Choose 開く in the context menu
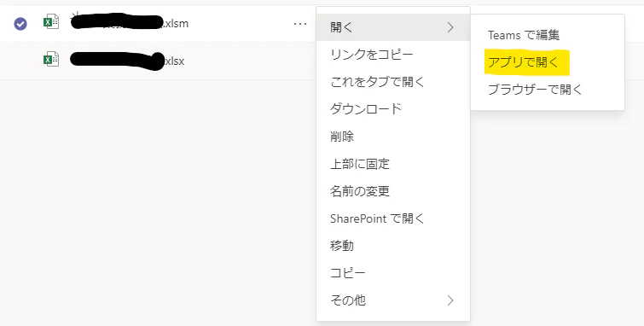644x326 pixels. click(x=393, y=27)
